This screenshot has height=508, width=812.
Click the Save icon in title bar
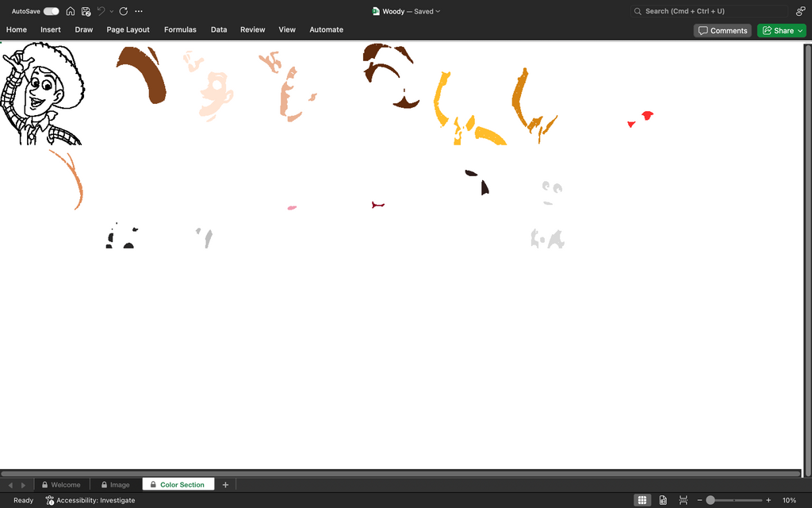point(86,11)
